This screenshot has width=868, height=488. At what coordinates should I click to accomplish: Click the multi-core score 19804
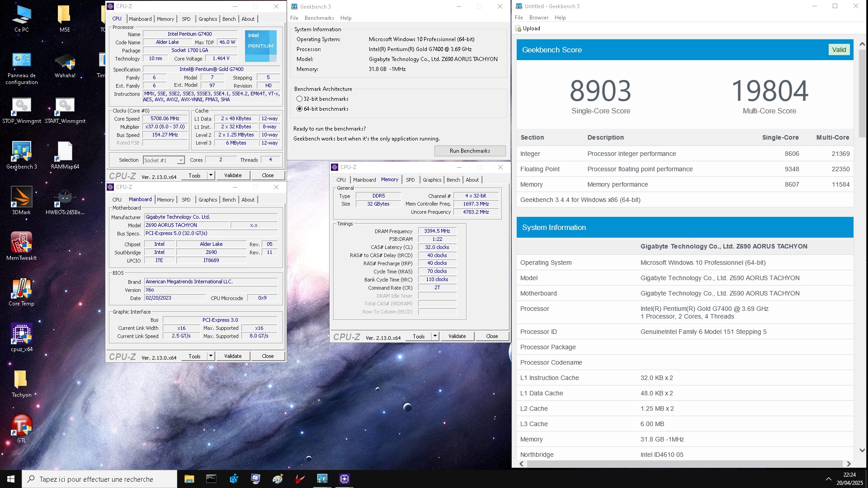tap(769, 91)
